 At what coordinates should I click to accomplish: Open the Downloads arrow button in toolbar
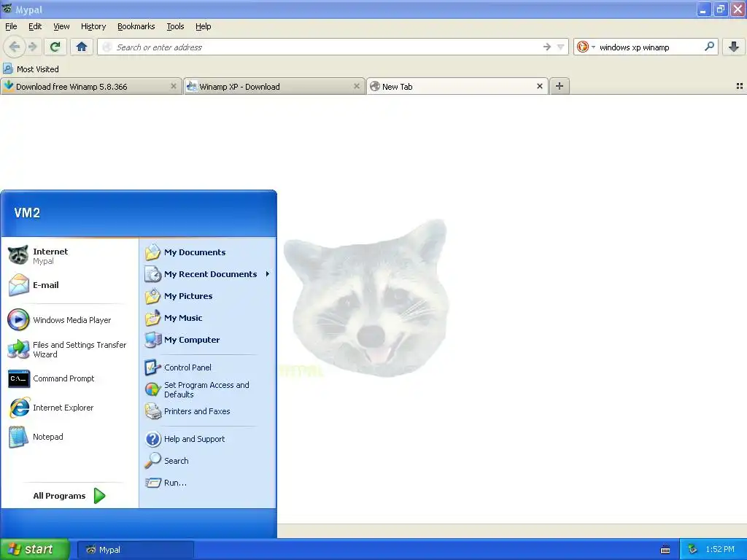click(734, 47)
